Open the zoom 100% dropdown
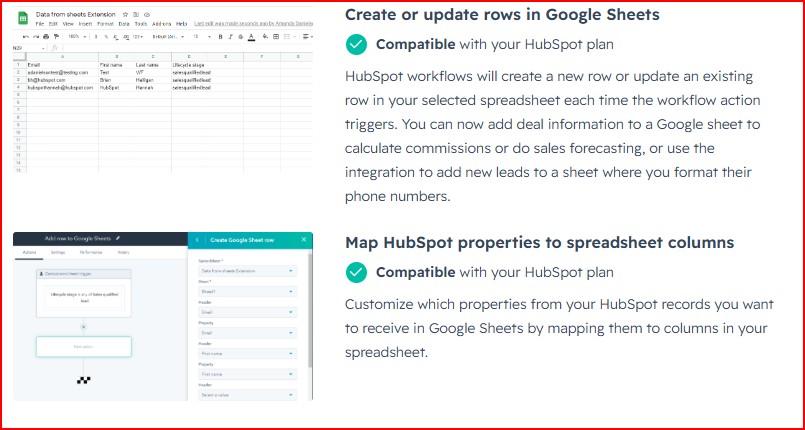Viewport: 805px width, 430px height. pos(77,36)
